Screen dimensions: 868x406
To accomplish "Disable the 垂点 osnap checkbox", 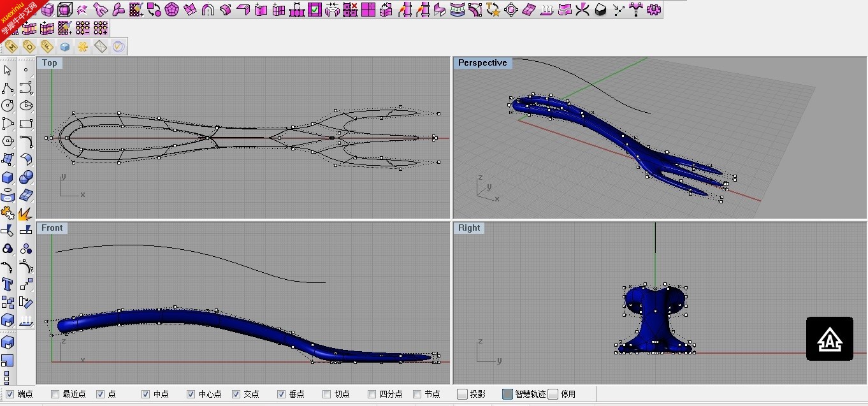I will tap(282, 394).
